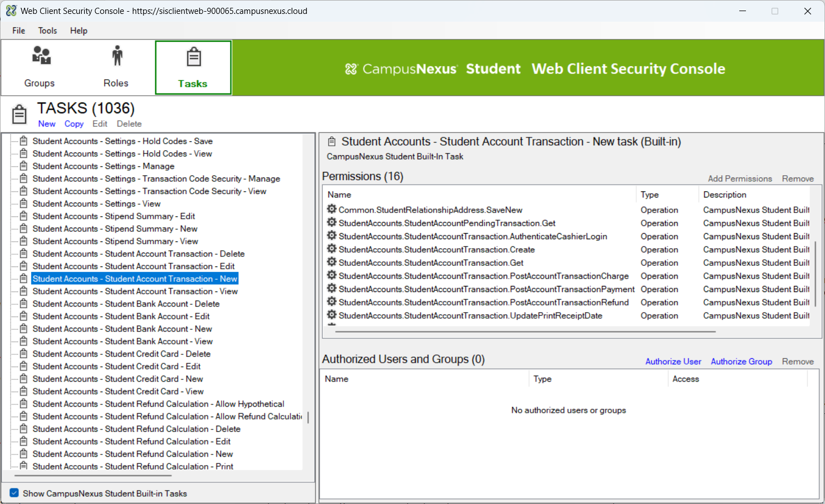Open the Help menu
This screenshot has width=825, height=504.
[x=78, y=31]
